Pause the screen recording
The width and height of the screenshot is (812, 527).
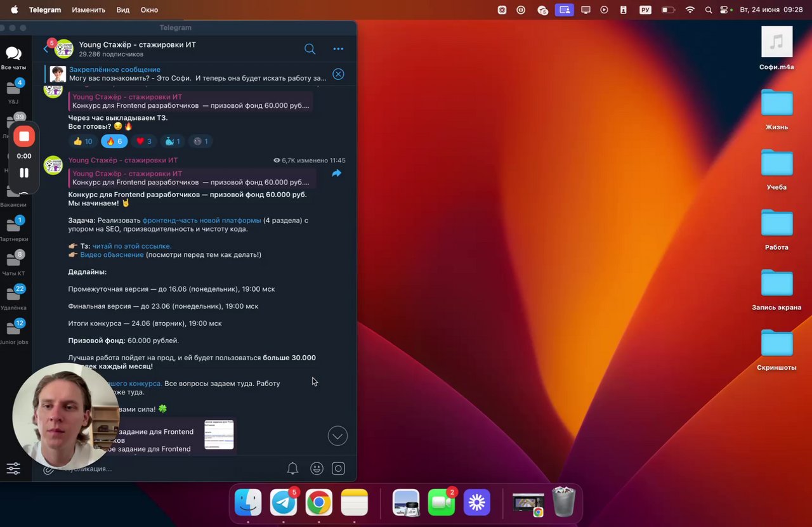[x=24, y=172]
